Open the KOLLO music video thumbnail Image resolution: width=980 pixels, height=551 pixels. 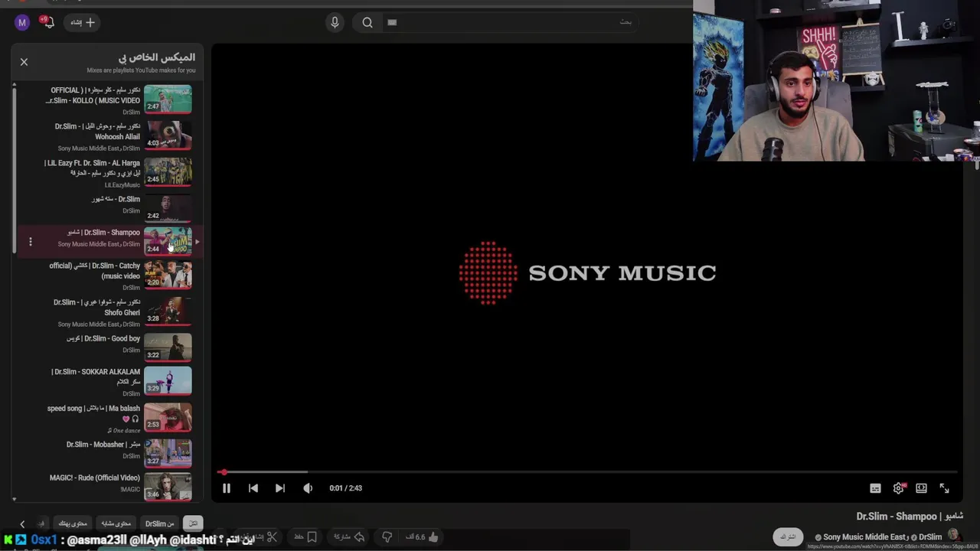click(x=168, y=99)
